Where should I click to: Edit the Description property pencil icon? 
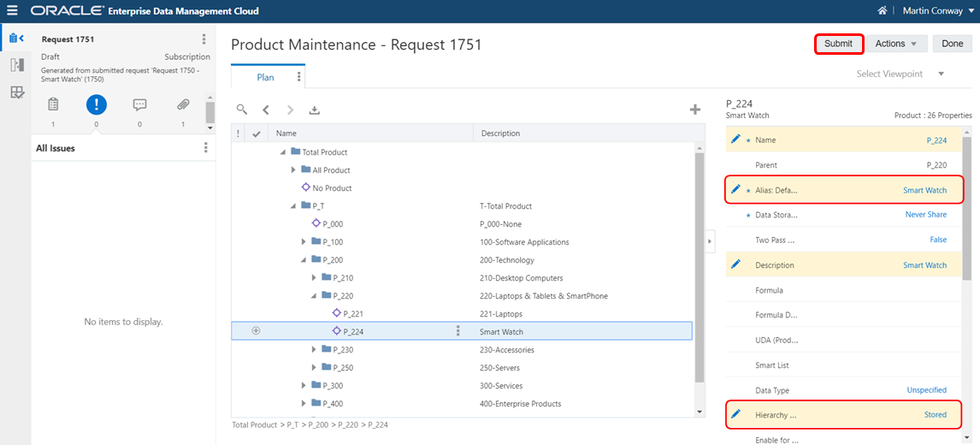click(735, 264)
